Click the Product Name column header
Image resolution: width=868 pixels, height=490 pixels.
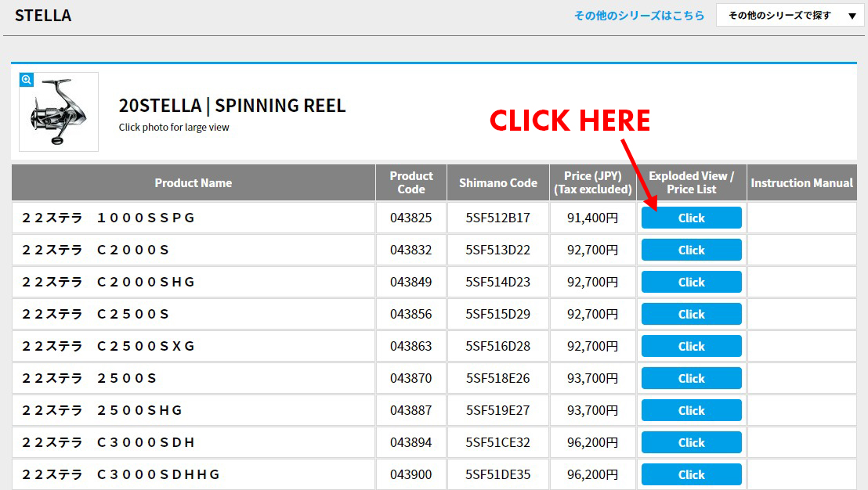point(193,182)
